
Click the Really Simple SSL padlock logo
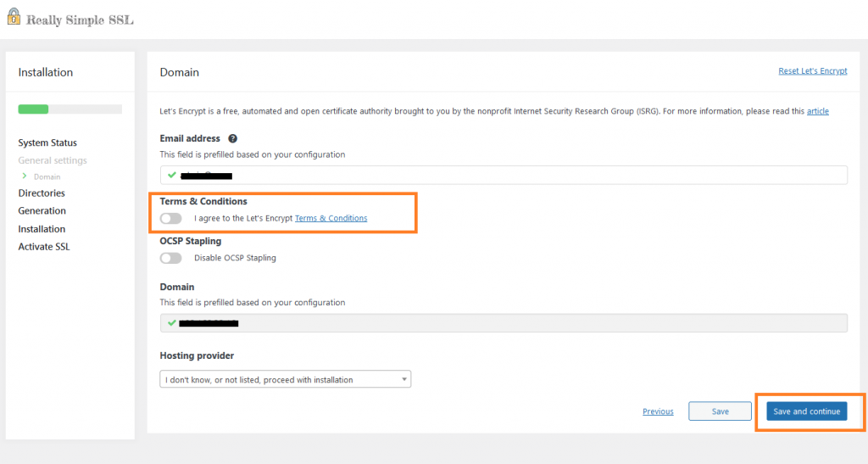(14, 18)
